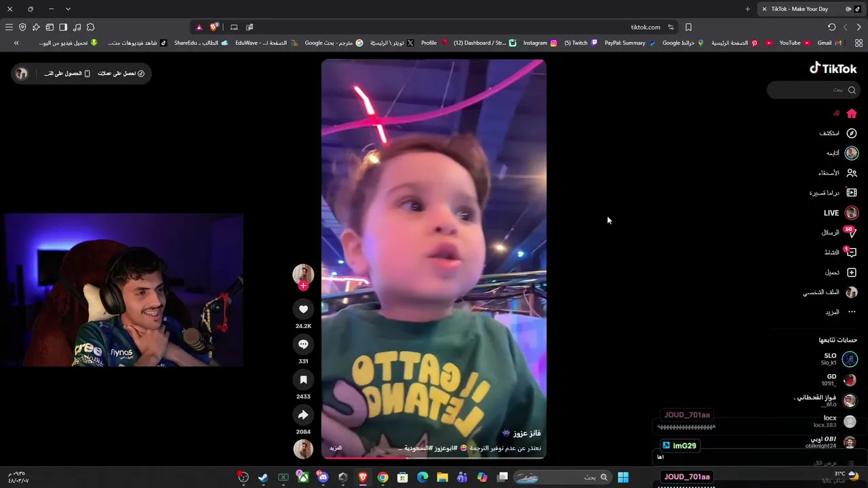Click the 'Get coins' button

point(121,73)
